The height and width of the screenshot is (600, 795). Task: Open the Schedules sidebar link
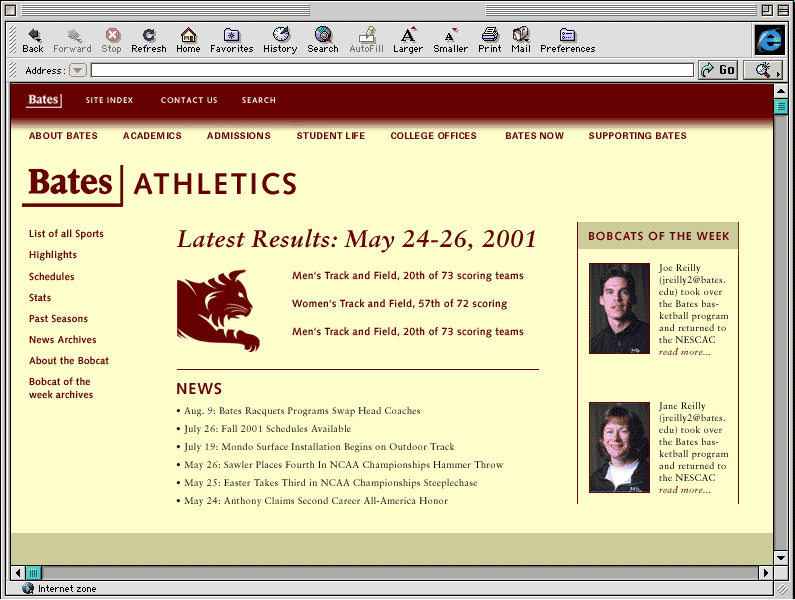pos(51,276)
